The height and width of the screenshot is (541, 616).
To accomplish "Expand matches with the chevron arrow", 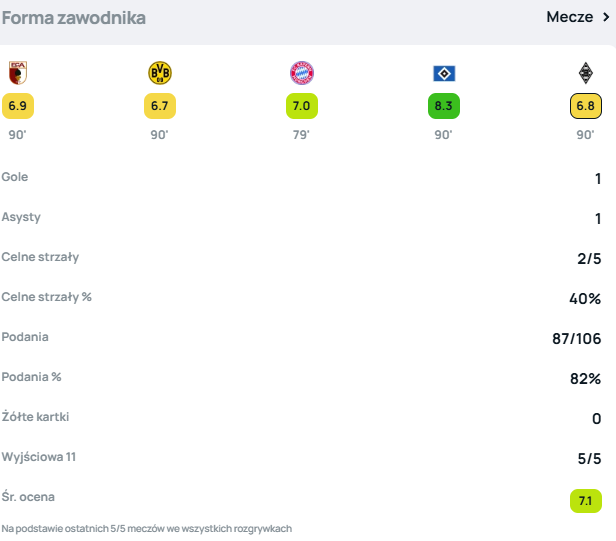I will pyautogui.click(x=605, y=17).
